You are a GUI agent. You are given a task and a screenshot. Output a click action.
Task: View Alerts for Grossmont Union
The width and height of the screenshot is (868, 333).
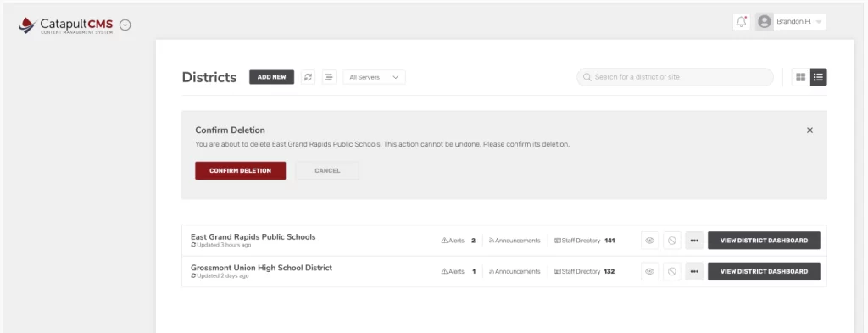[x=459, y=272]
